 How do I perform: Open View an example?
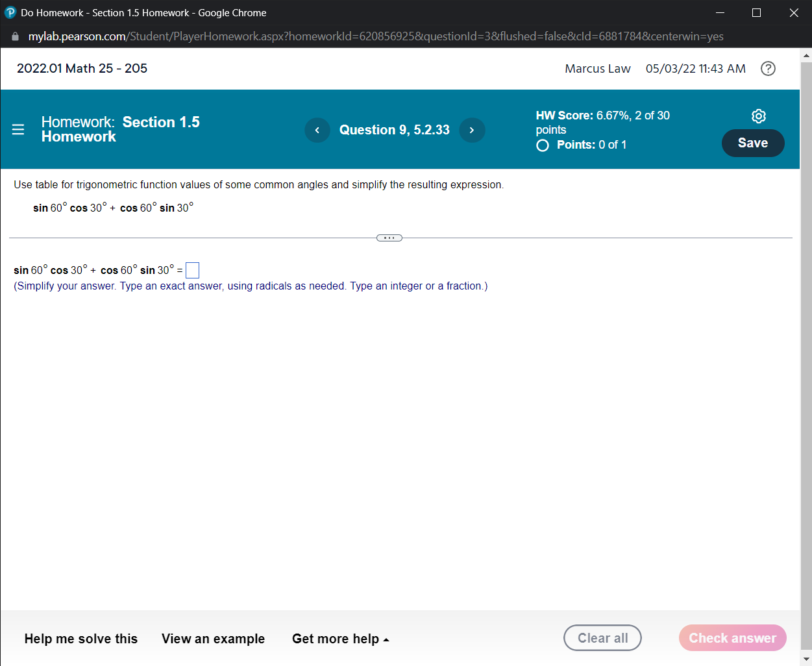[x=213, y=639]
